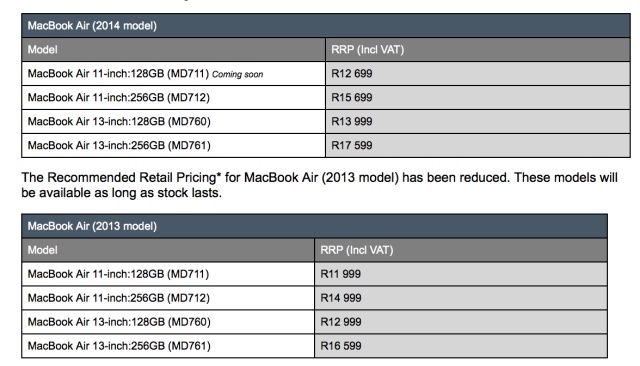Click the R12 999 price cell
Screen dimensions: 640x366
[x=461, y=322]
